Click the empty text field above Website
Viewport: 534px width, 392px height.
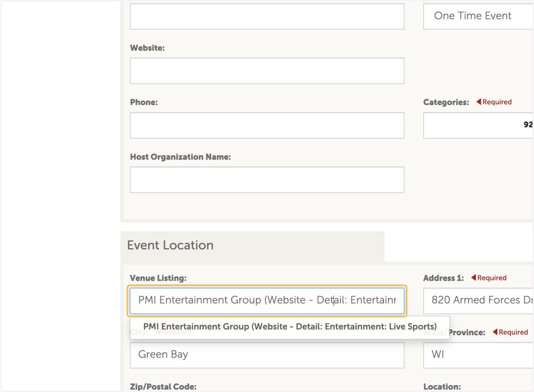coord(267,16)
